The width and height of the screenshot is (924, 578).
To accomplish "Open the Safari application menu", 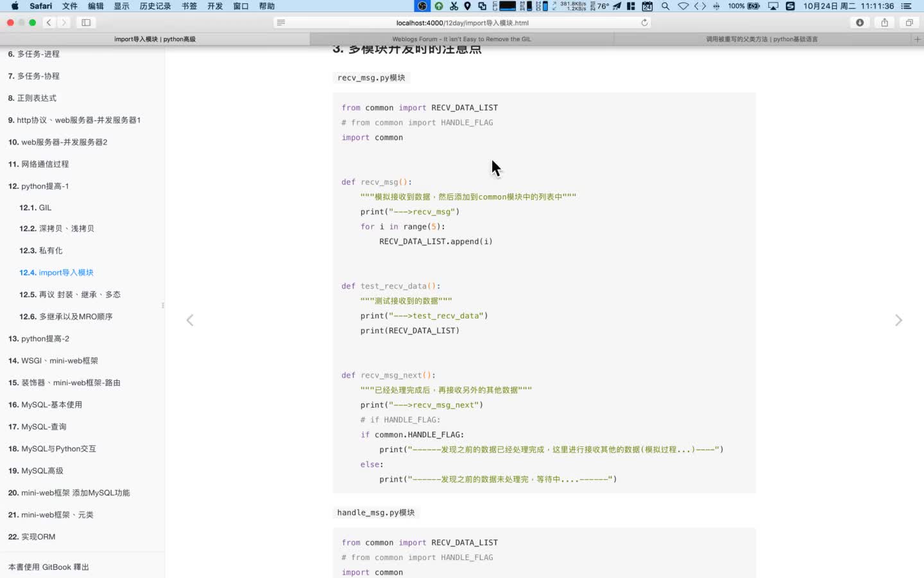I will click(x=40, y=6).
